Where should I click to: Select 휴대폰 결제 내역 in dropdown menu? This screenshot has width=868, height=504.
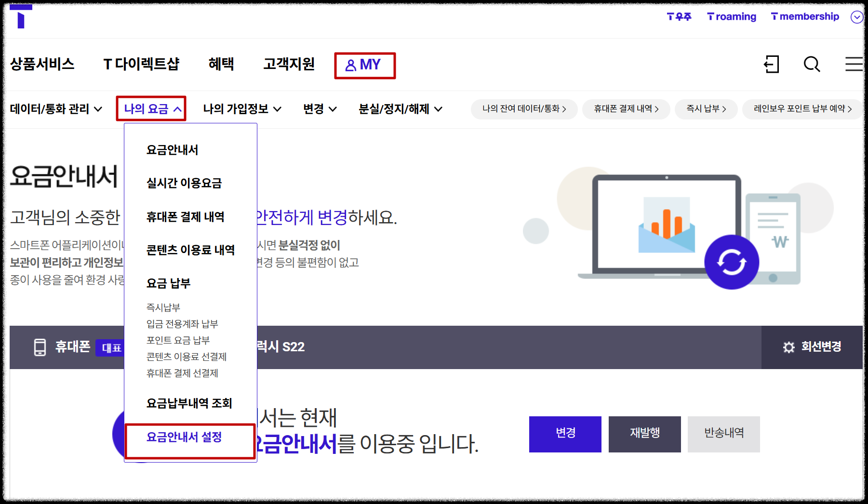tap(185, 217)
